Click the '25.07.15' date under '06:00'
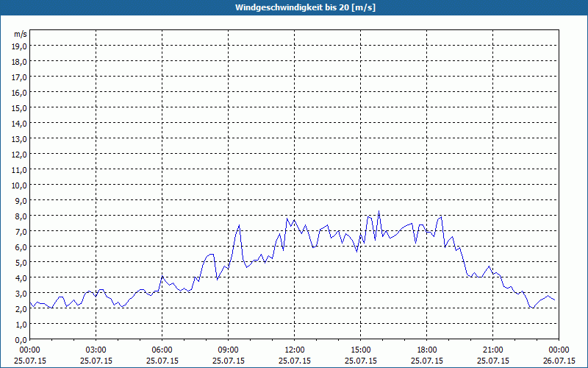The image size is (588, 368). [162, 361]
